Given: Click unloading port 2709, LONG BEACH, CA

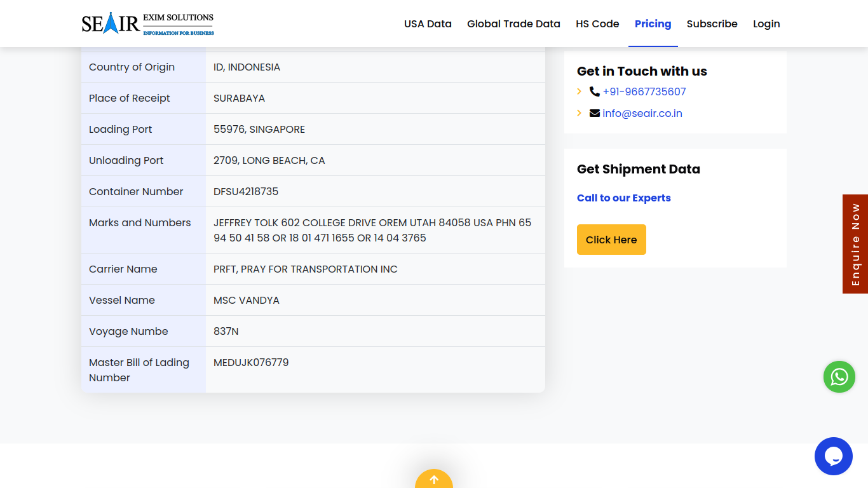Looking at the screenshot, I should click(269, 160).
